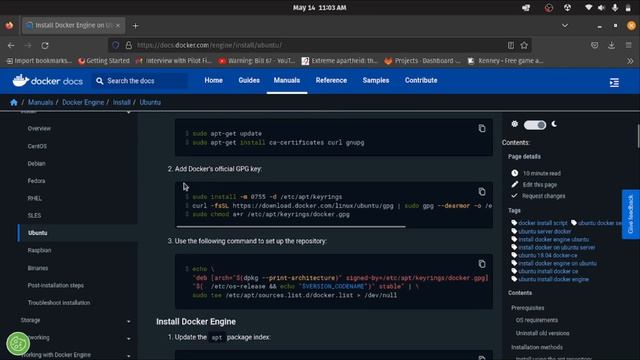This screenshot has height=360, width=640.
Task: Open Wi-Fi network indicator in top bar
Action: 588,8
